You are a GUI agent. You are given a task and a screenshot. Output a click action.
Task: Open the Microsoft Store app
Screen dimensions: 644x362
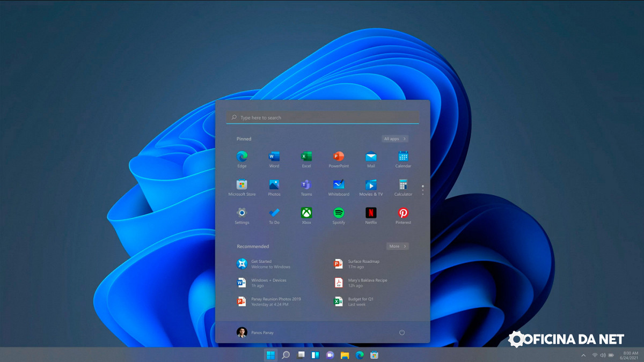pyautogui.click(x=242, y=184)
